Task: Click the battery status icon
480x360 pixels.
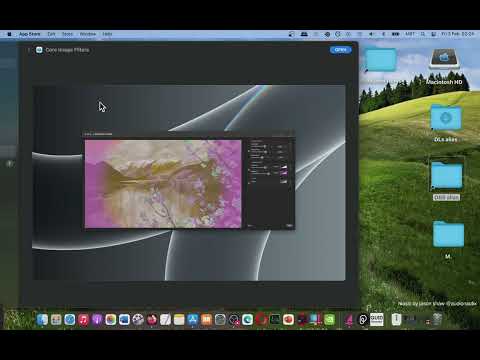Action: point(396,34)
